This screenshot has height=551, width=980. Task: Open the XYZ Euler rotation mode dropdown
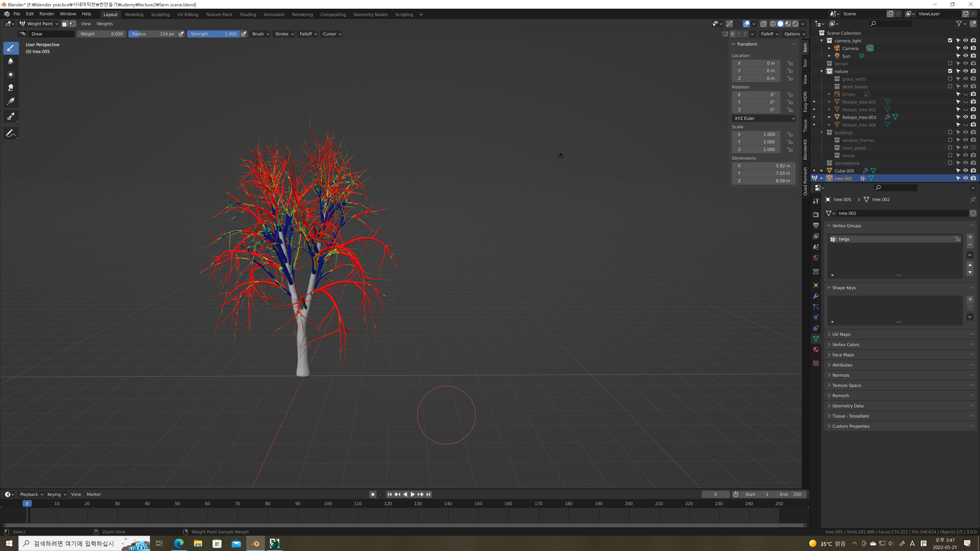[763, 118]
